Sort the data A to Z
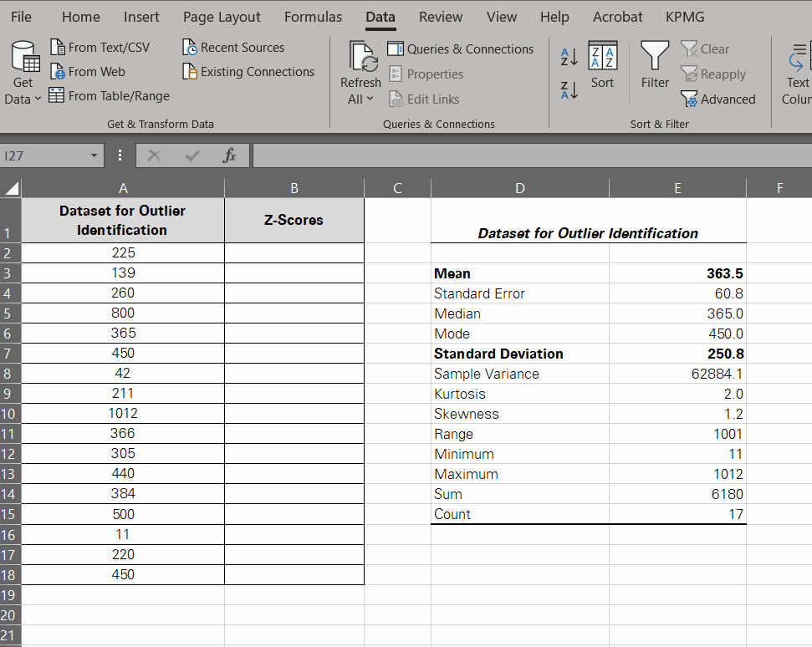This screenshot has width=812, height=647. (568, 57)
